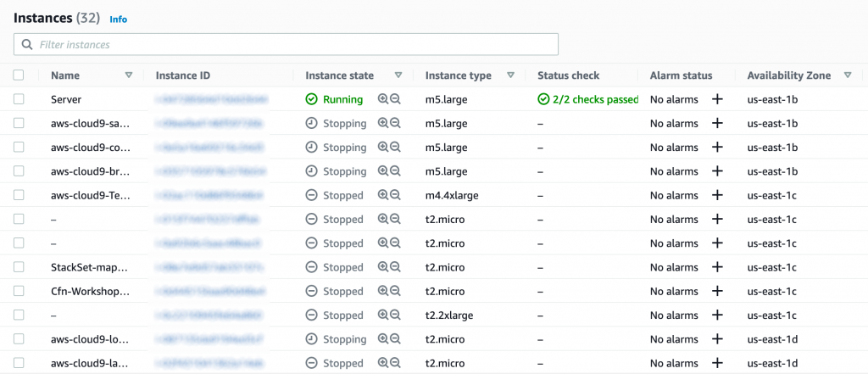The width and height of the screenshot is (868, 374).
Task: Open sort arrow on Availability Zone column
Action: click(848, 75)
